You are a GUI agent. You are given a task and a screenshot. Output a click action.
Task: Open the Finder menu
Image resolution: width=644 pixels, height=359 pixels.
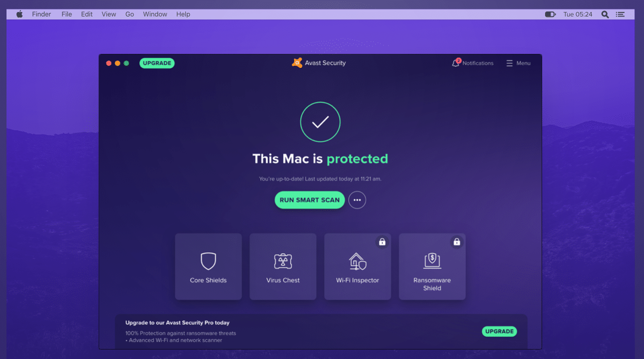tap(41, 14)
